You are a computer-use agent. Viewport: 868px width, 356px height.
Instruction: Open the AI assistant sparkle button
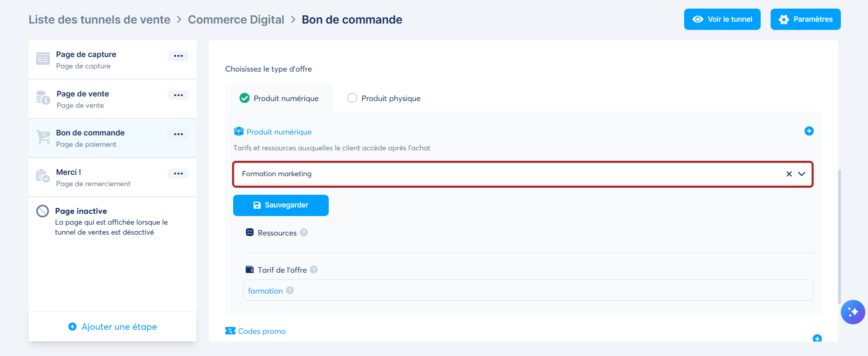click(853, 312)
